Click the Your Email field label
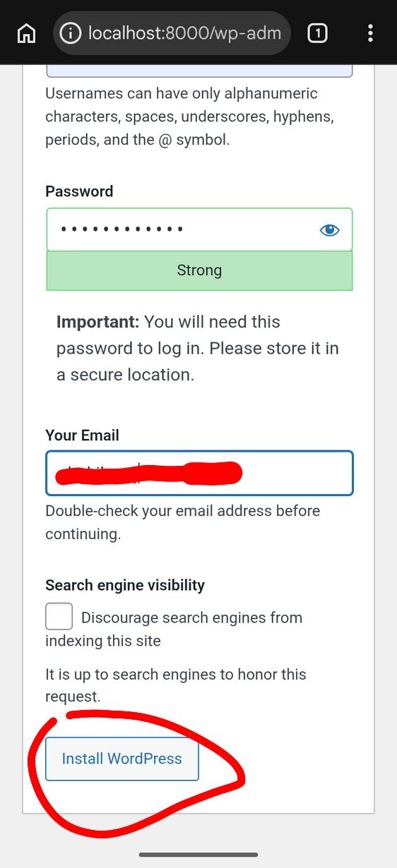 click(82, 435)
